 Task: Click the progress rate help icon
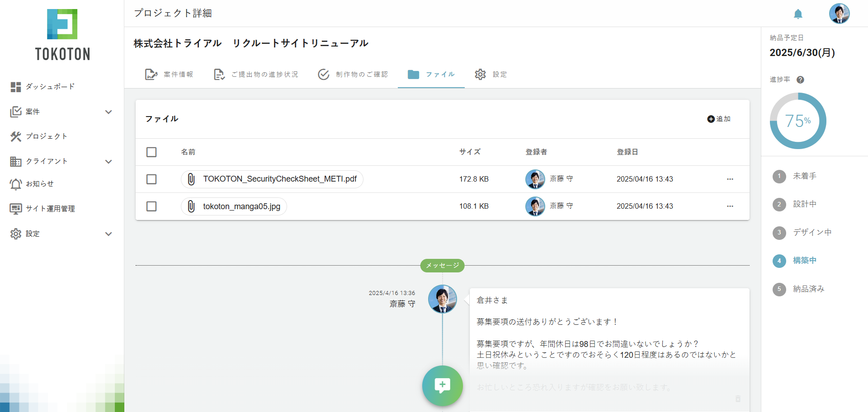[x=800, y=80]
